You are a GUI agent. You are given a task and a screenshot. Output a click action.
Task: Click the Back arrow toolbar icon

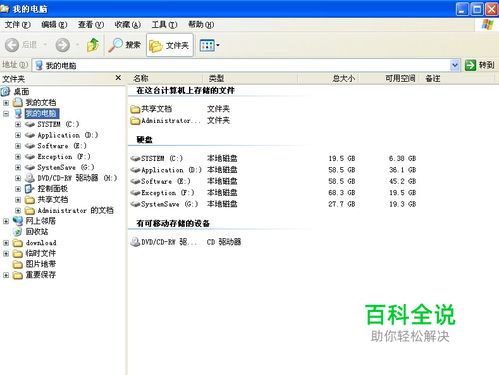12,45
